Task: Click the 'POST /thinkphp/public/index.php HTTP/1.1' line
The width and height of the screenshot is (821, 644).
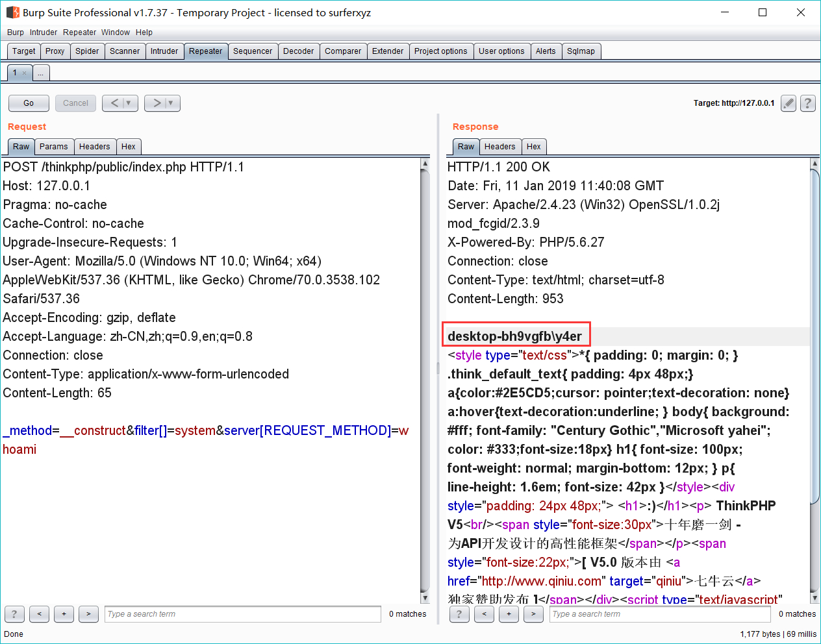Action: tap(123, 167)
